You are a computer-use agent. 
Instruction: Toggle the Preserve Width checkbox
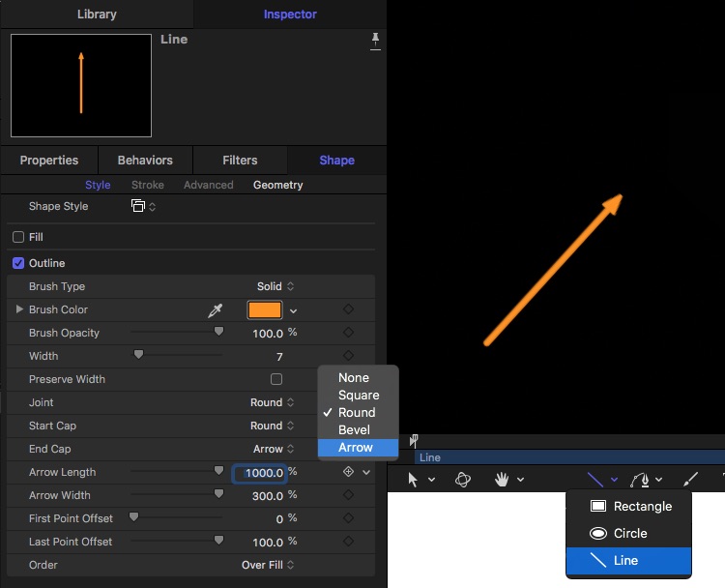tap(276, 379)
